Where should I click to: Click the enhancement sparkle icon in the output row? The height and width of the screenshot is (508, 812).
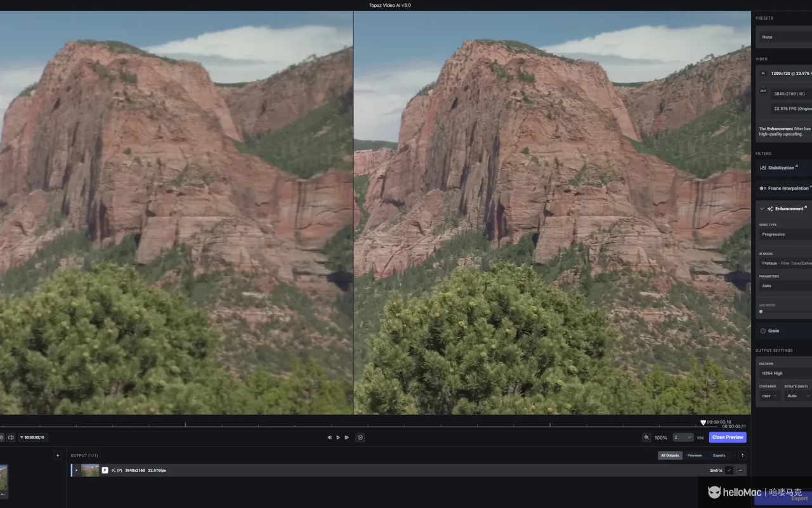(114, 471)
